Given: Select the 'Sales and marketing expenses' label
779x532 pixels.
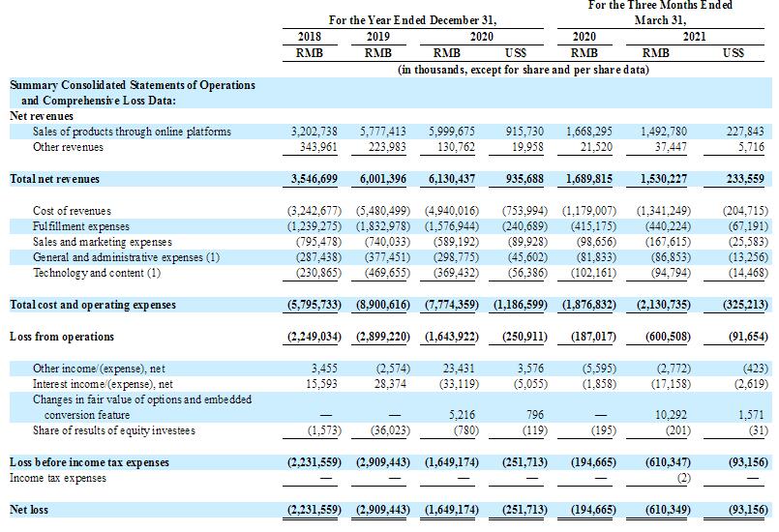Looking at the screenshot, I should (x=103, y=242).
